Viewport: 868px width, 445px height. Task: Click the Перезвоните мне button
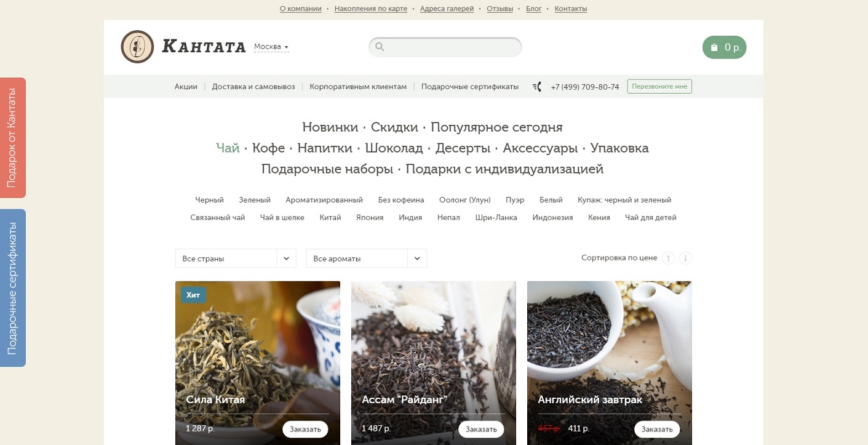(659, 87)
